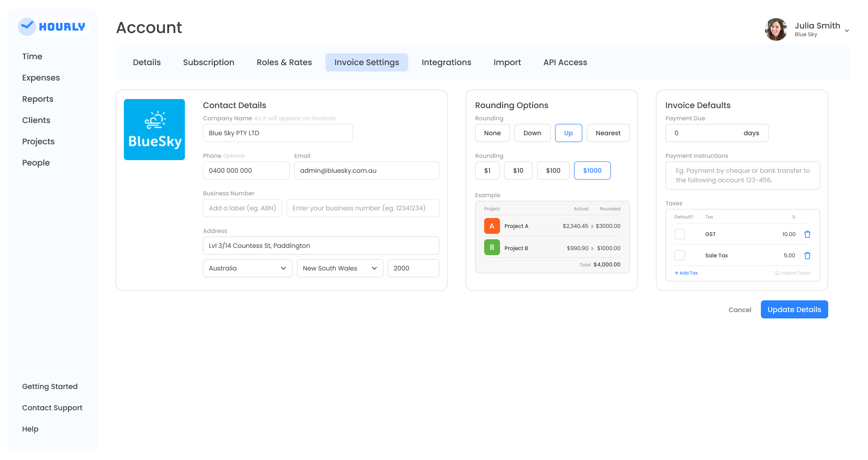Select the $100 rounding amount

553,171
